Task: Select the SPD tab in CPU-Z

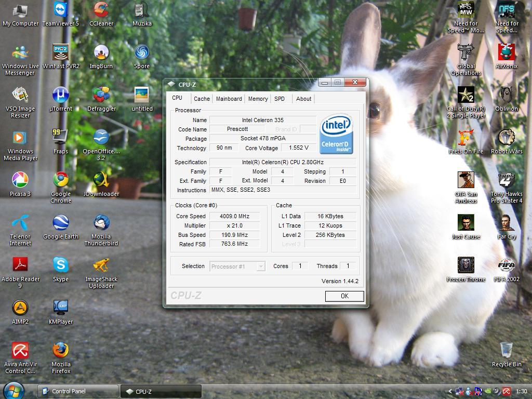Action: point(280,99)
